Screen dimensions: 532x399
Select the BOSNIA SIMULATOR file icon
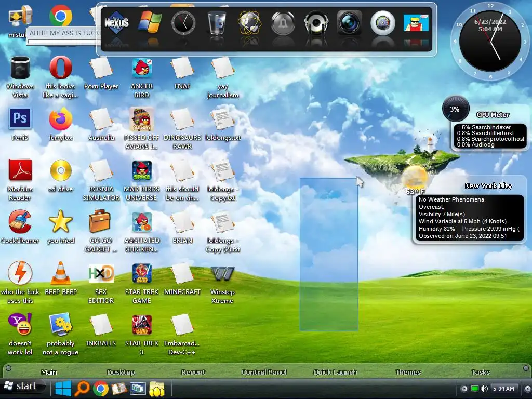[101, 170]
